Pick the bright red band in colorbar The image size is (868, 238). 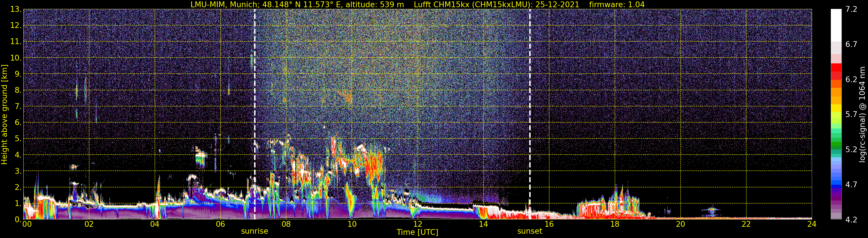coord(836,67)
